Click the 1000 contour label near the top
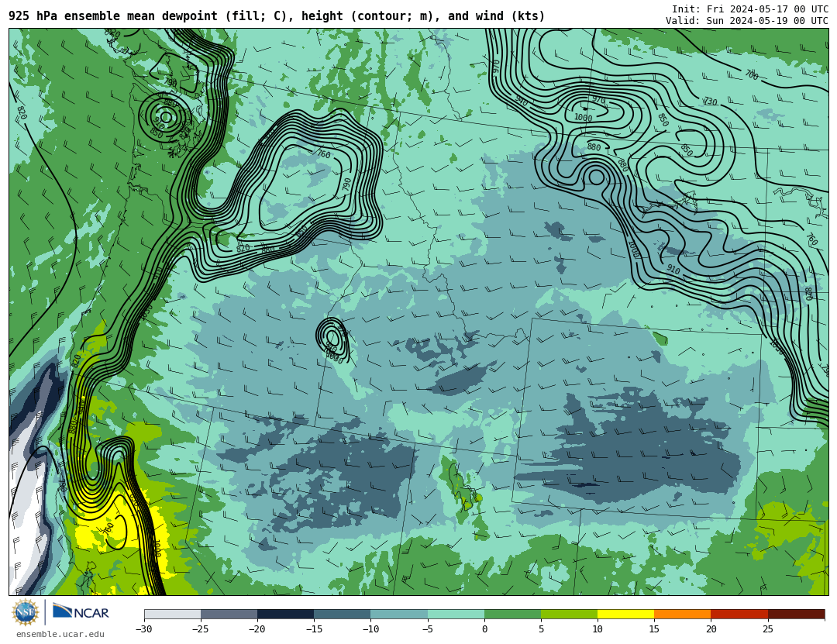This screenshot has height=644, width=837. point(583,118)
